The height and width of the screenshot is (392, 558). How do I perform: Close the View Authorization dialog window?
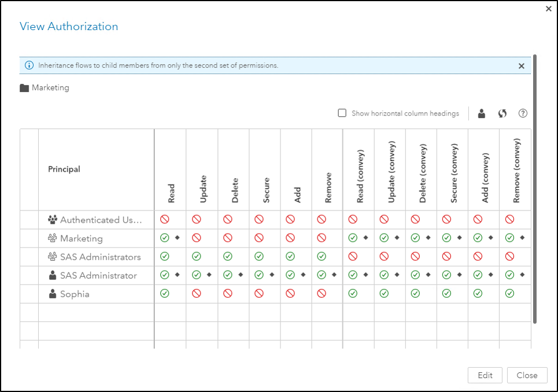point(549,9)
